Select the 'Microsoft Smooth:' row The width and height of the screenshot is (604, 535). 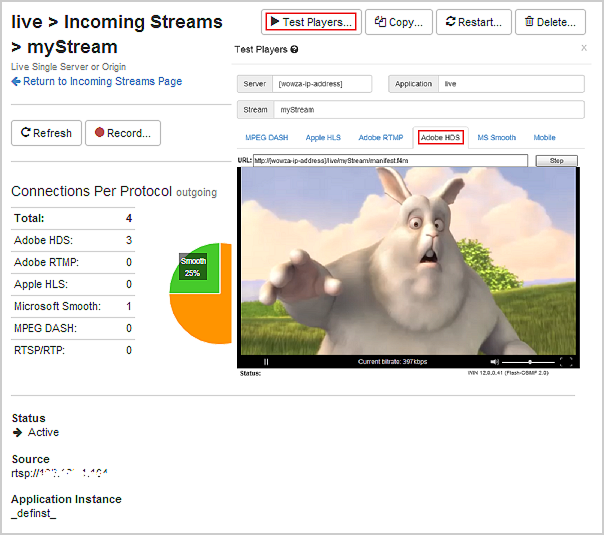pos(73,306)
